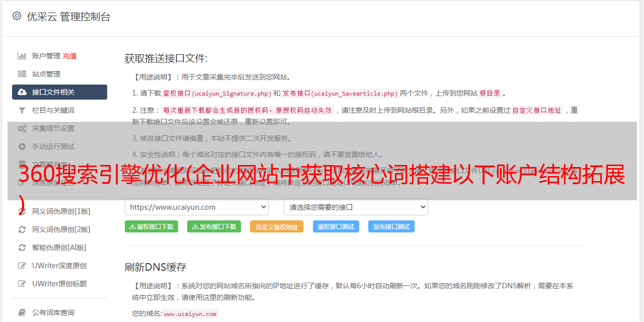The height and width of the screenshot is (322, 644).
Task: Click the orange 自定义鉴权地址 button
Action: [x=277, y=226]
